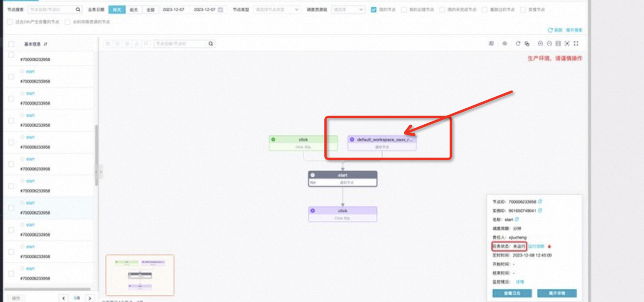
Task: Toggle sort icon beside 基本信息 header
Action: 46,44
